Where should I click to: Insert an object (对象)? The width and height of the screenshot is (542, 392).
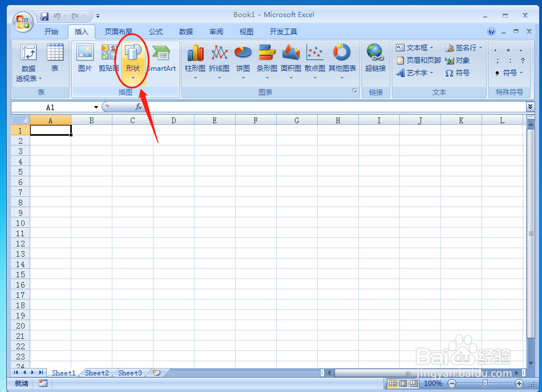pos(458,60)
